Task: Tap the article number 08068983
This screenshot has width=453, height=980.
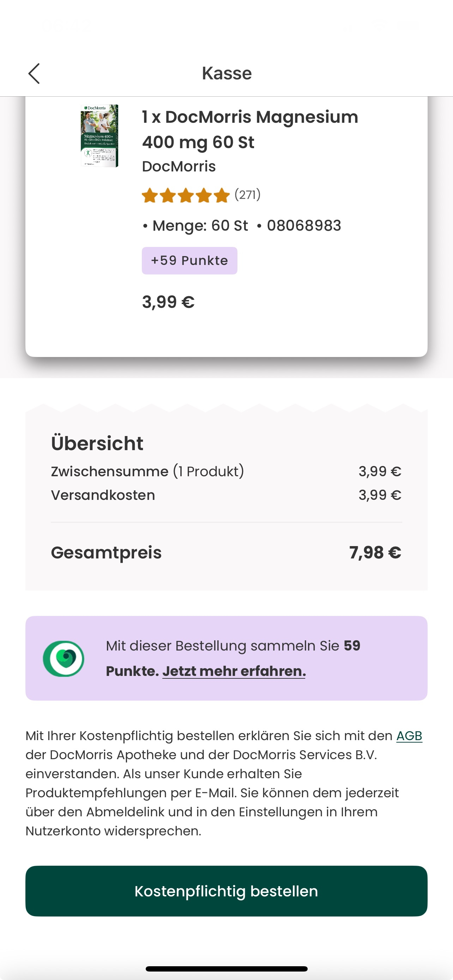Action: pyautogui.click(x=304, y=226)
